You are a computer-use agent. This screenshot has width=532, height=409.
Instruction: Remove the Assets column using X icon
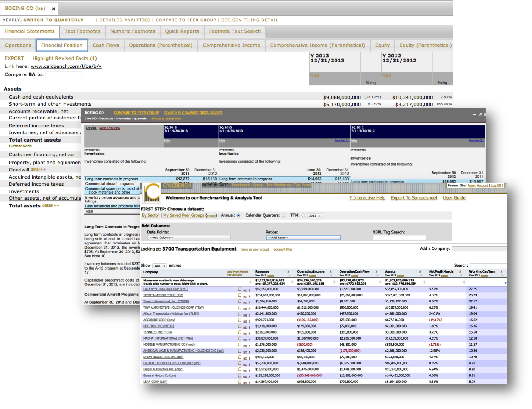click(420, 272)
